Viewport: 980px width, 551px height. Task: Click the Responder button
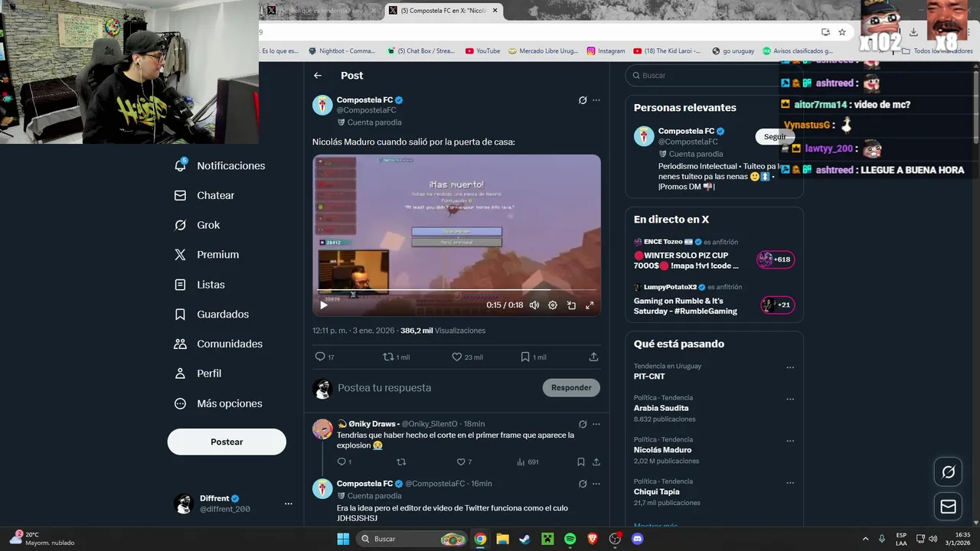571,388
